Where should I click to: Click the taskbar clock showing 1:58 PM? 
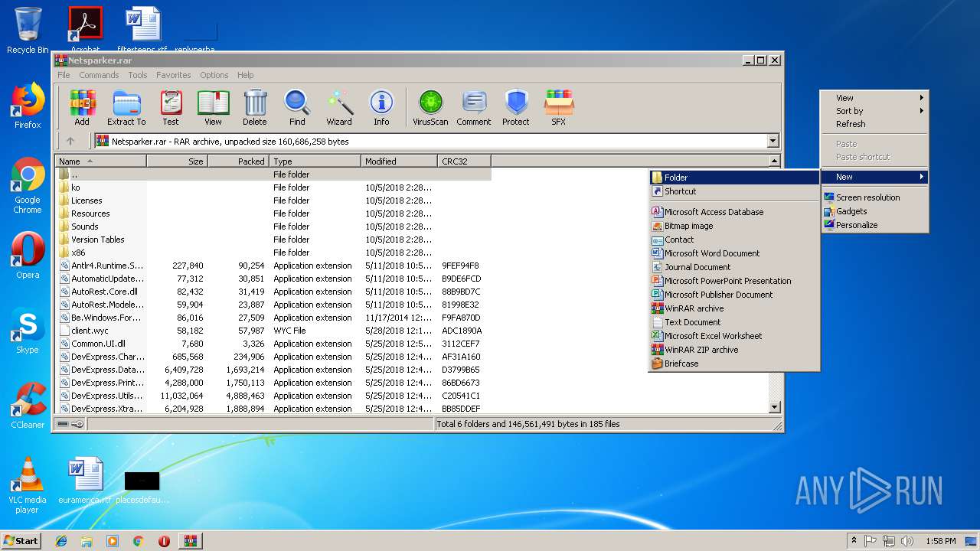tap(939, 541)
